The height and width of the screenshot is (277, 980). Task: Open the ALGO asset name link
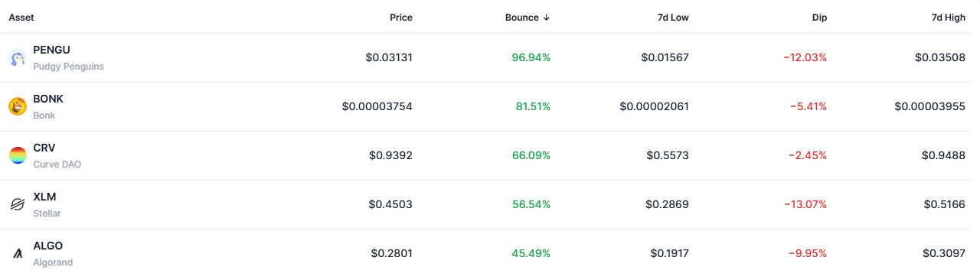(x=47, y=246)
